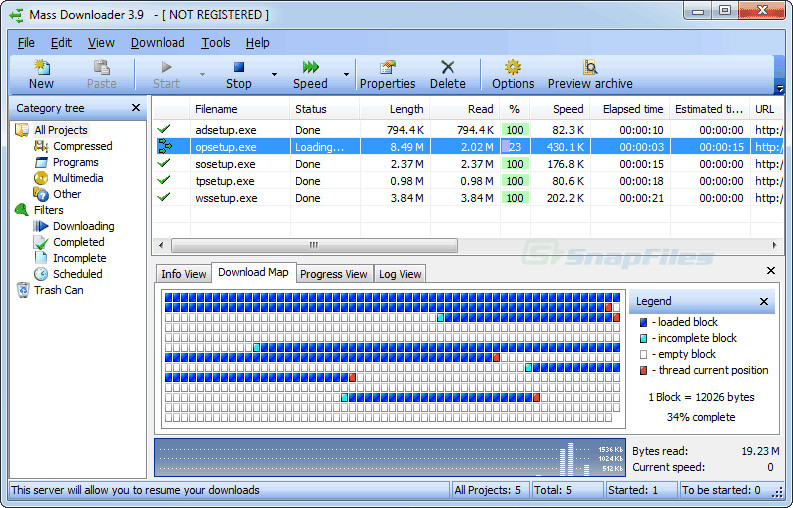Viewport: 793px width, 508px height.
Task: Sort by Elapsed time column header
Action: pos(630,109)
